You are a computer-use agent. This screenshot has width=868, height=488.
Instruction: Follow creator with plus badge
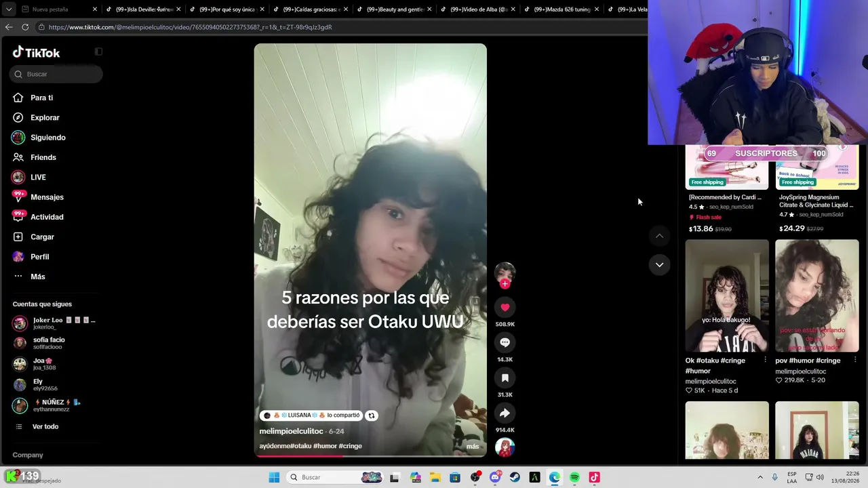pos(505,284)
